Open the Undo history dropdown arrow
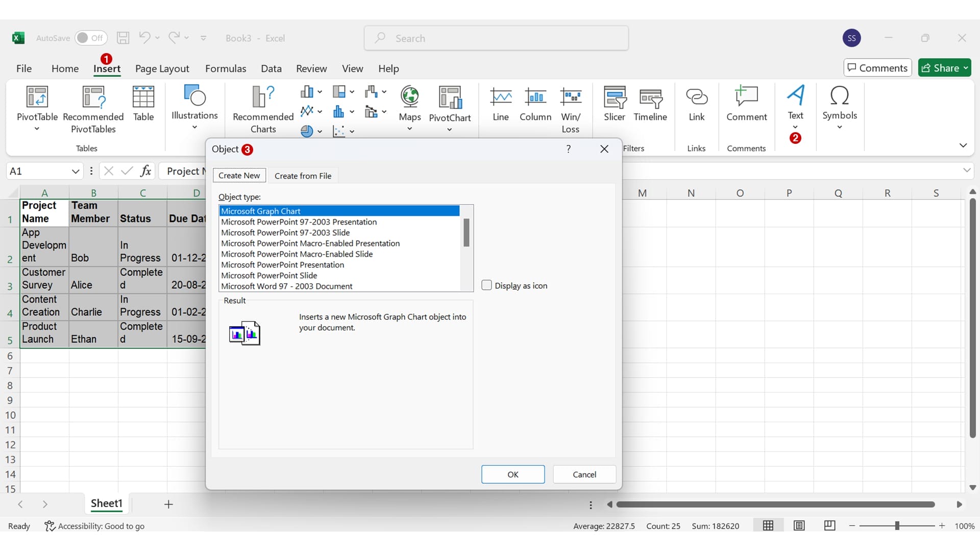The height and width of the screenshot is (551, 980). [x=157, y=38]
